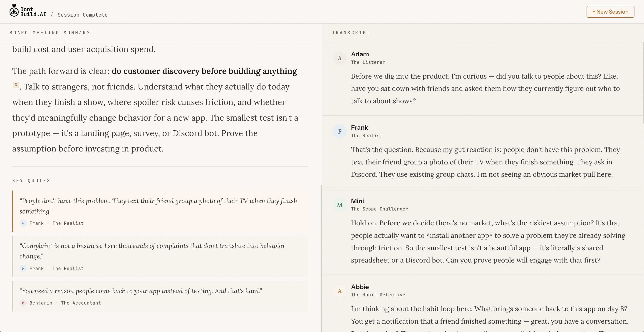Click Adam's avatar in transcript
The height and width of the screenshot is (332, 644).
[339, 58]
